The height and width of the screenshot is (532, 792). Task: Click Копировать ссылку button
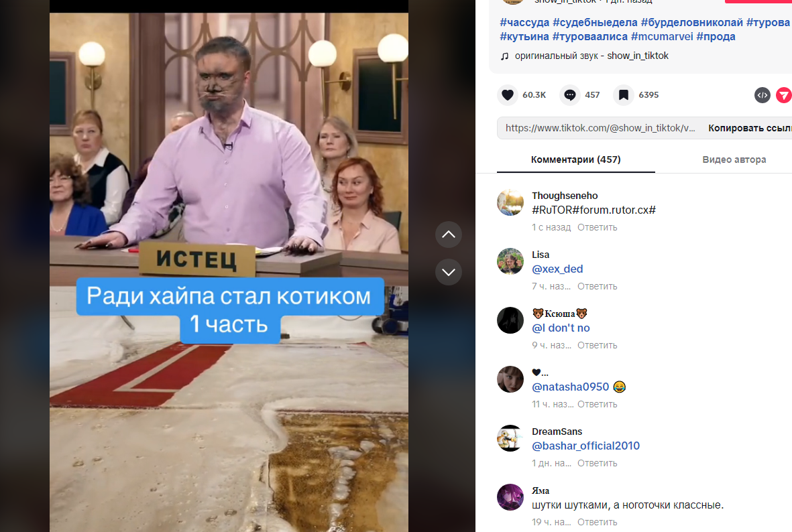[x=750, y=128]
